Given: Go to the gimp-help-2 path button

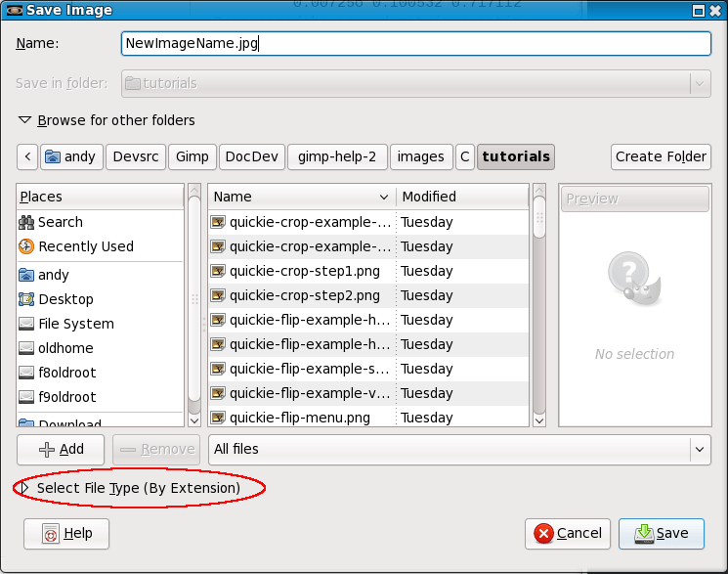Looking at the screenshot, I should click(337, 156).
